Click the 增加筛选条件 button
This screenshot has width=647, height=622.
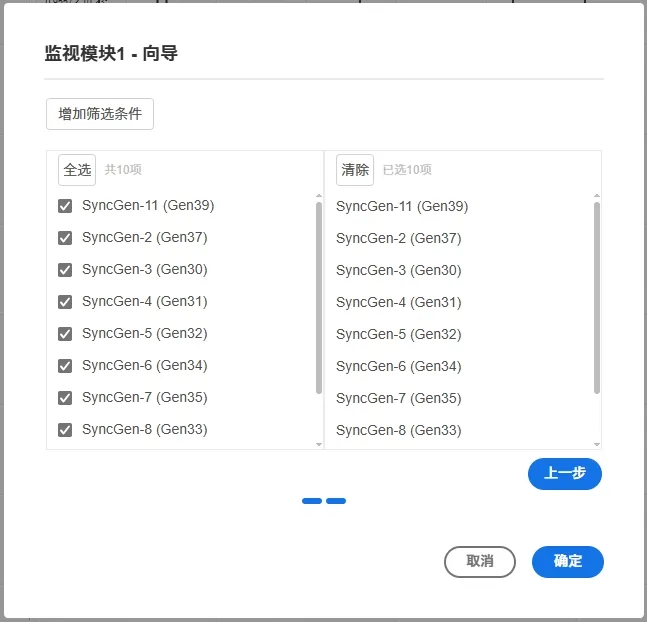click(100, 114)
